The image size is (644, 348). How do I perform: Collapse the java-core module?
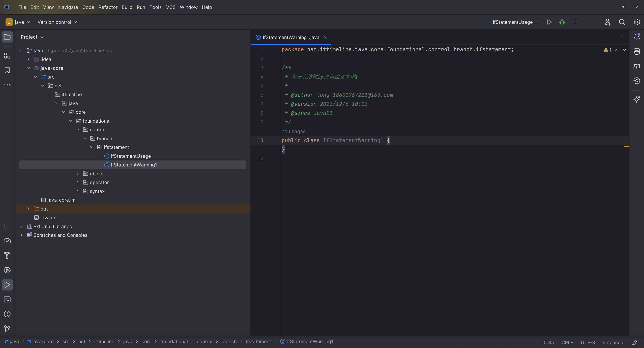[x=28, y=68]
